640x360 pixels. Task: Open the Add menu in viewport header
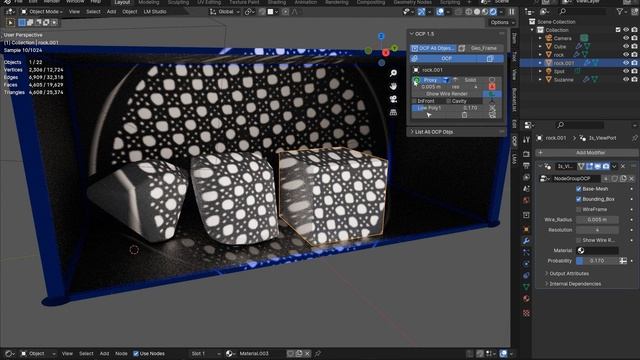(x=111, y=12)
